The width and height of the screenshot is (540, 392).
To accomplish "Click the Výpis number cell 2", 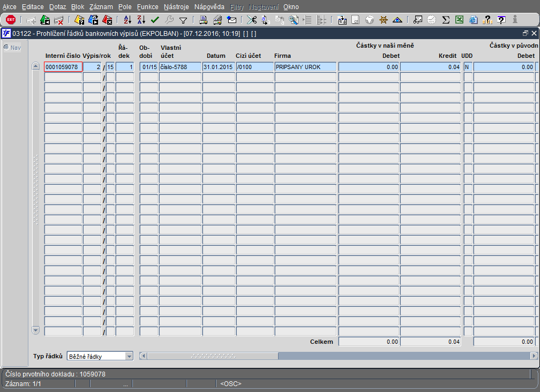I will 92,67.
